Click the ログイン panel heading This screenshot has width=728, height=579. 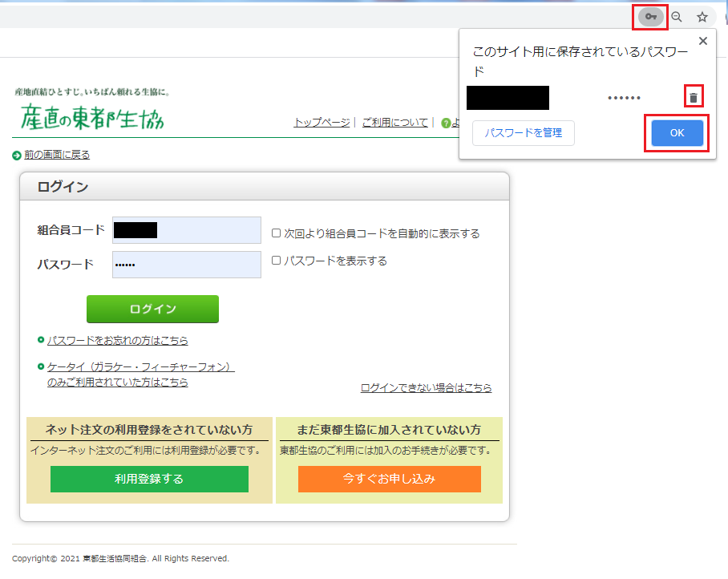point(63,187)
